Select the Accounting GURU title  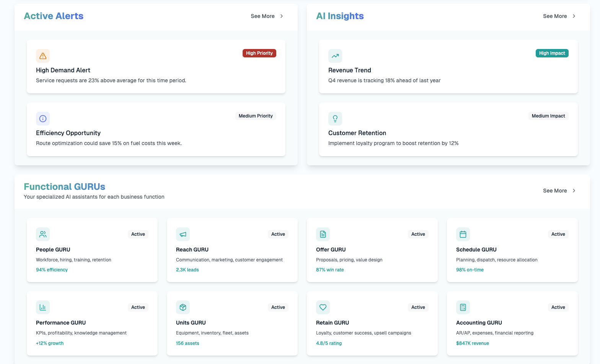tap(479, 323)
